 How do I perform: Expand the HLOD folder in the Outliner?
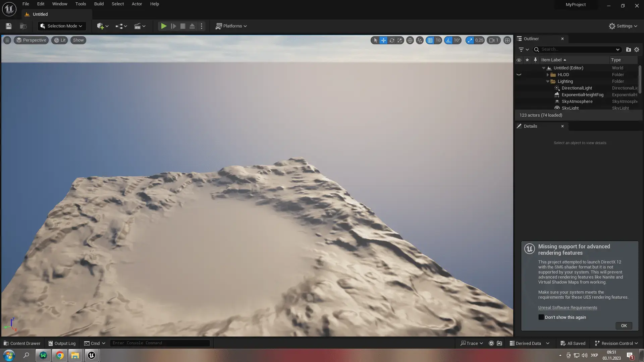(x=548, y=75)
